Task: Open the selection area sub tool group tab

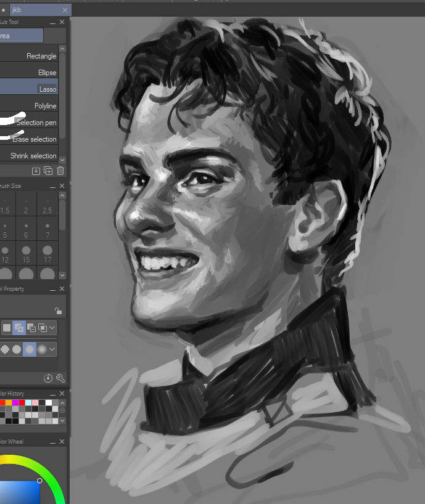Action: click(x=21, y=36)
